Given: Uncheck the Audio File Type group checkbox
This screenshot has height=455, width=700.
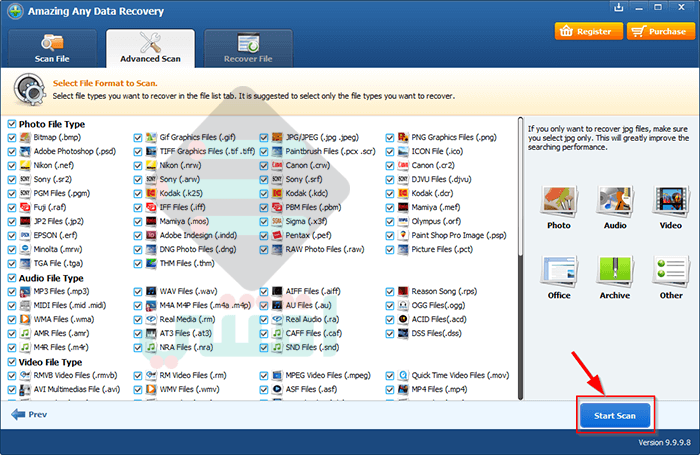Looking at the screenshot, I should (12, 278).
